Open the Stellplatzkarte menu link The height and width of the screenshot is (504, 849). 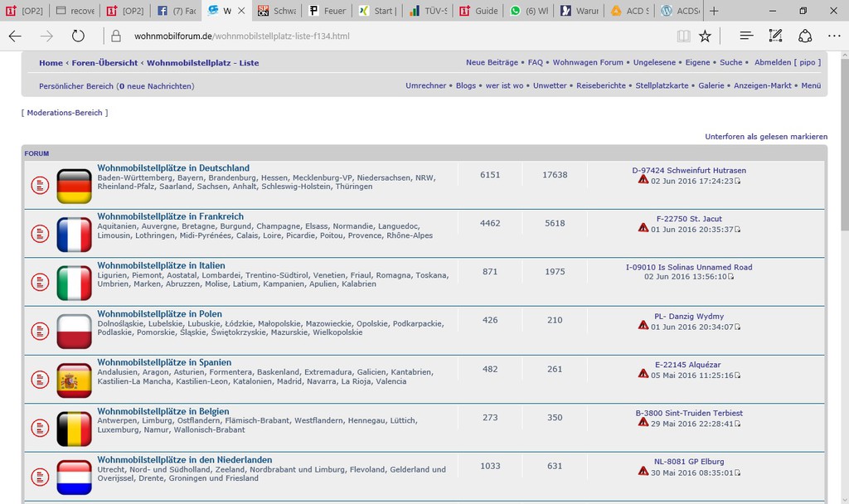[662, 85]
